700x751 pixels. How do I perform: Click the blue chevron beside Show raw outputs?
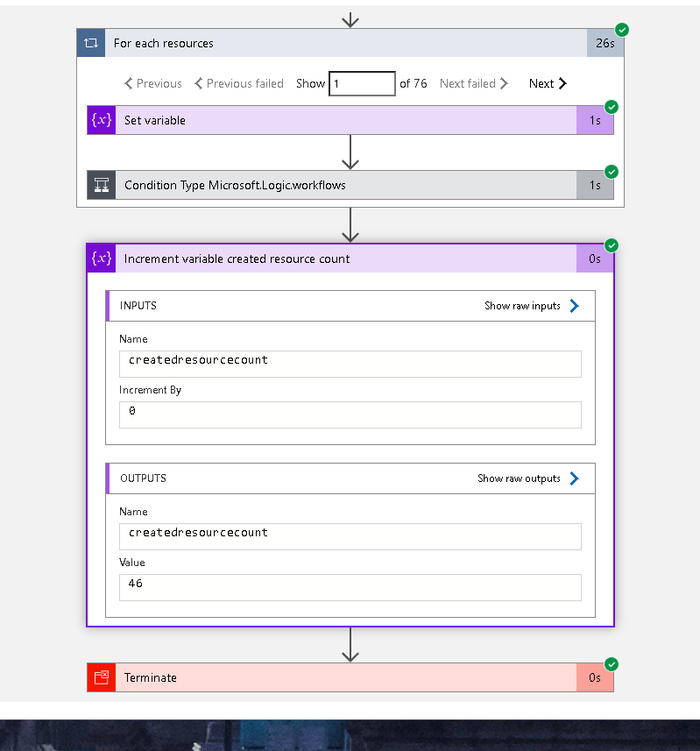tap(575, 478)
